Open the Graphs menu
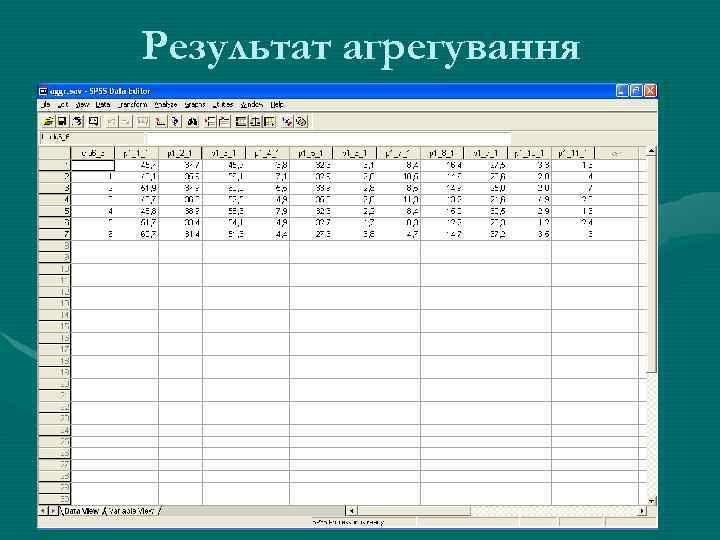Screen dimensions: 720x540 coord(195,105)
